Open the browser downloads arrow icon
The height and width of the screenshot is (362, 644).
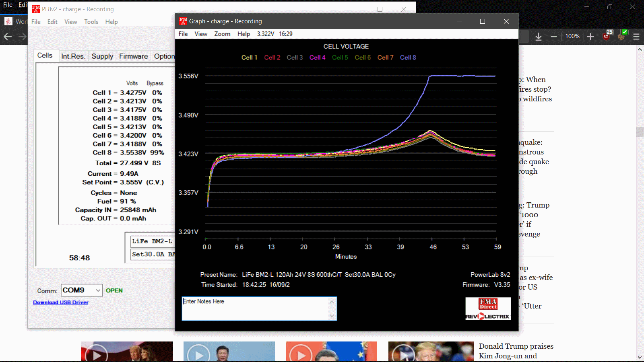[539, 37]
